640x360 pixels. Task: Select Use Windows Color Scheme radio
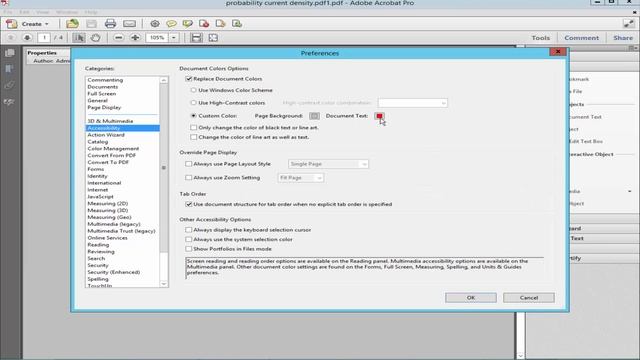point(193,90)
